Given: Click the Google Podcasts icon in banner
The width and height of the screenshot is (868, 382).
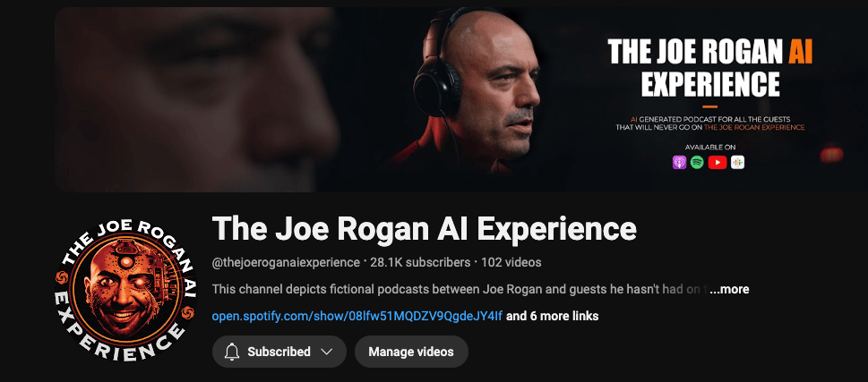Looking at the screenshot, I should click(x=737, y=163).
